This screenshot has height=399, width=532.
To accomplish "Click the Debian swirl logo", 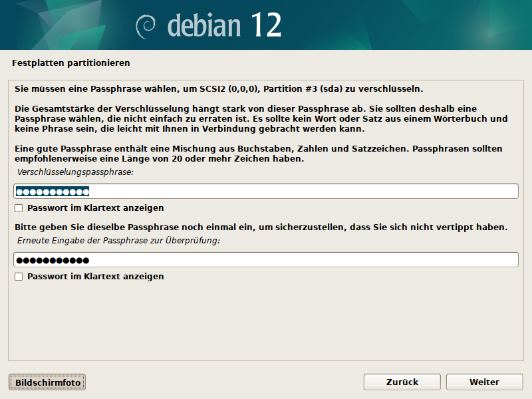I will (146, 25).
